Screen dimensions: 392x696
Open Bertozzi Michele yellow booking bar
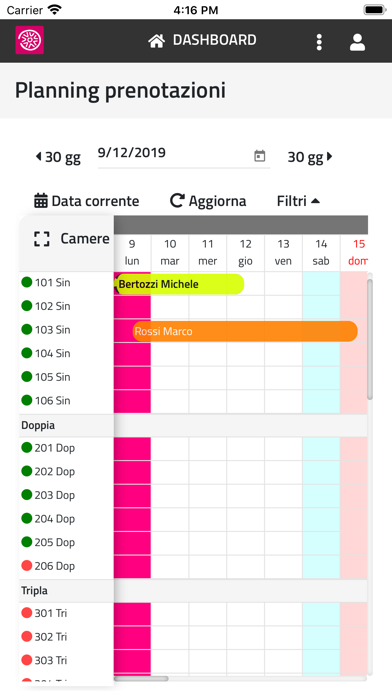179,284
